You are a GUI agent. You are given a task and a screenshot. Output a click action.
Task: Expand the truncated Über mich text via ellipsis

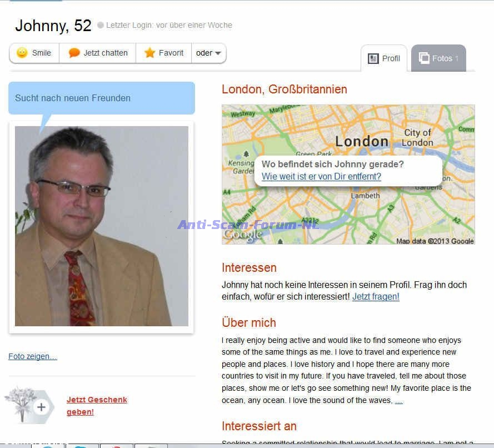pos(399,401)
